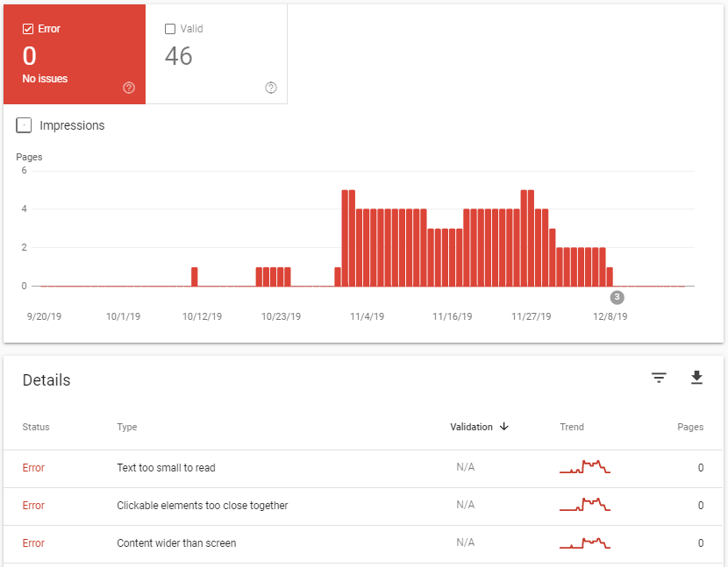Open help icon on Valid card
This screenshot has width=728, height=567.
[271, 88]
